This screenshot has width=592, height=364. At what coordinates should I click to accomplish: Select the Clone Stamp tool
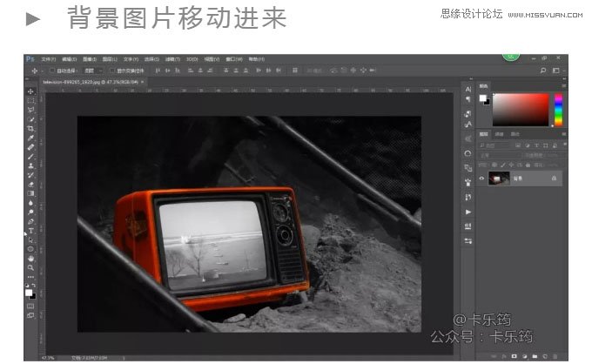[x=31, y=165]
